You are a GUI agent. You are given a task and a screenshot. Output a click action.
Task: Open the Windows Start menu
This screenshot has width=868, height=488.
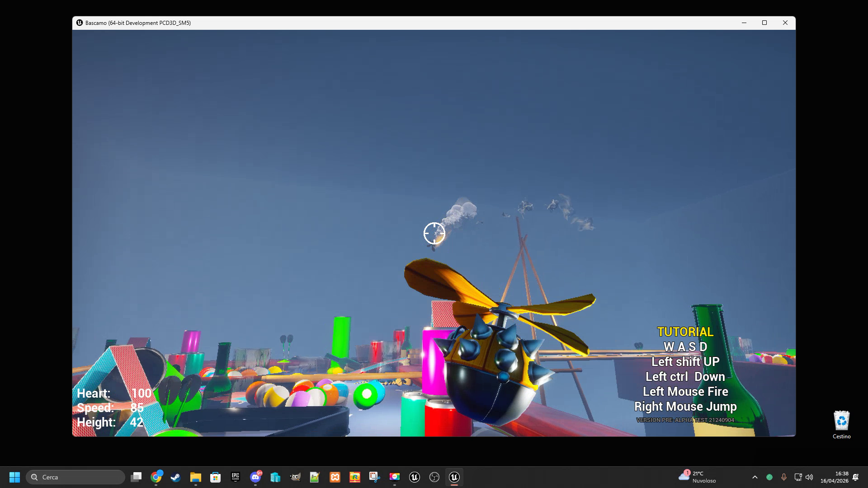coord(14,477)
